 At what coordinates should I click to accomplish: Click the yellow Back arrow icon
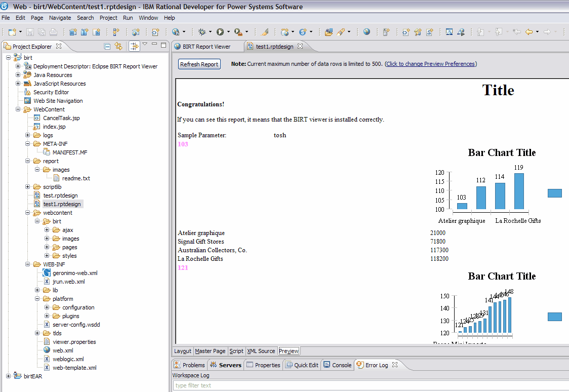529,32
